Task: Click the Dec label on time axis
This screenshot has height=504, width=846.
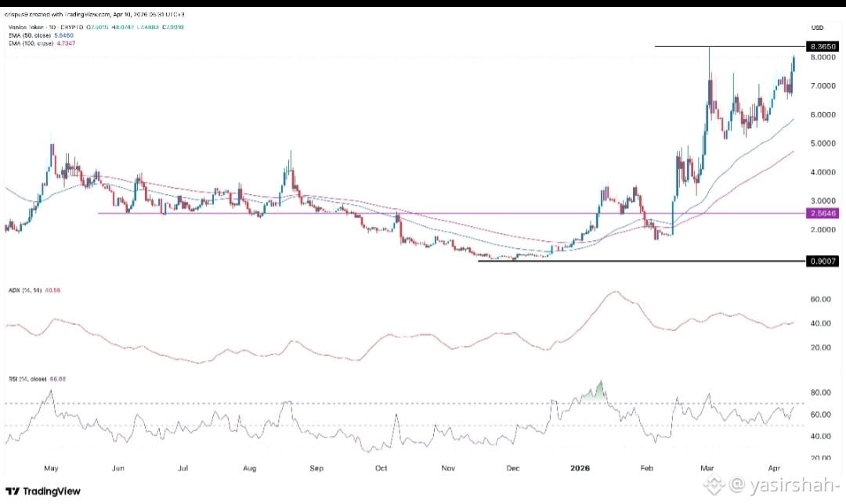Action: [x=513, y=469]
